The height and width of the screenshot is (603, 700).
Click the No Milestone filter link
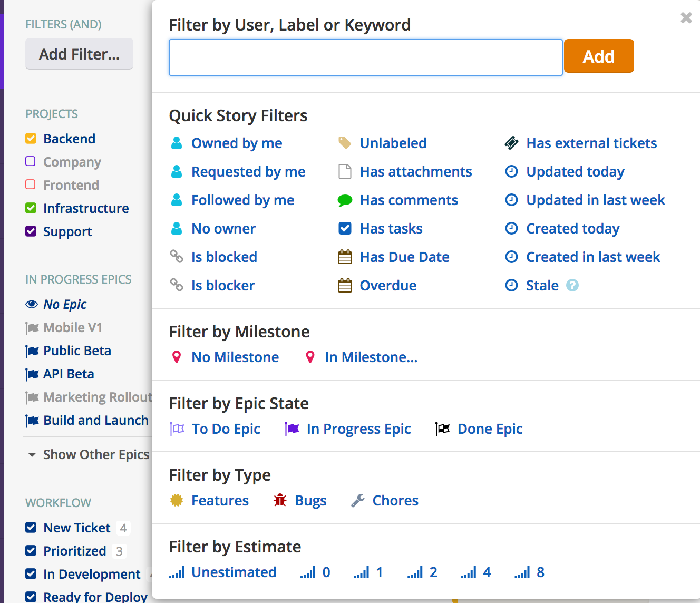[x=235, y=357]
